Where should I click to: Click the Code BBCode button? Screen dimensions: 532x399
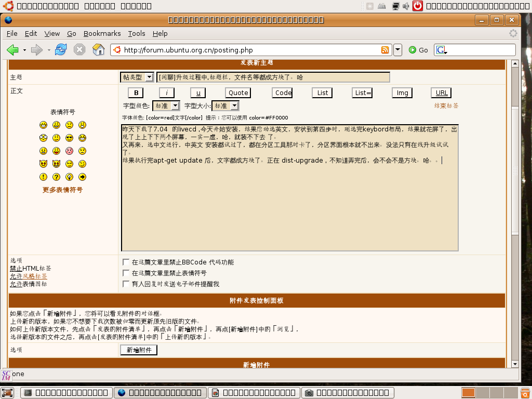coord(282,93)
